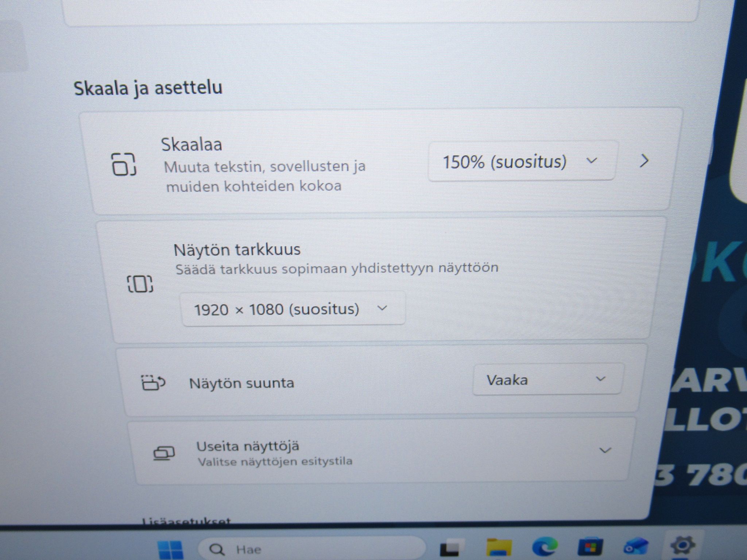Expand the Useita näyttöjä section

(x=605, y=451)
